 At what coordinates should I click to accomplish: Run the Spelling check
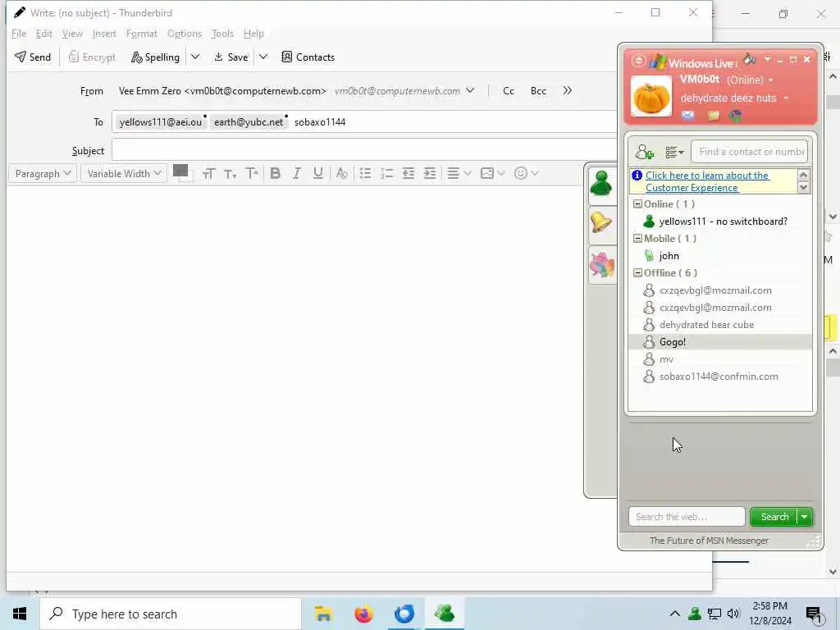[x=155, y=57]
